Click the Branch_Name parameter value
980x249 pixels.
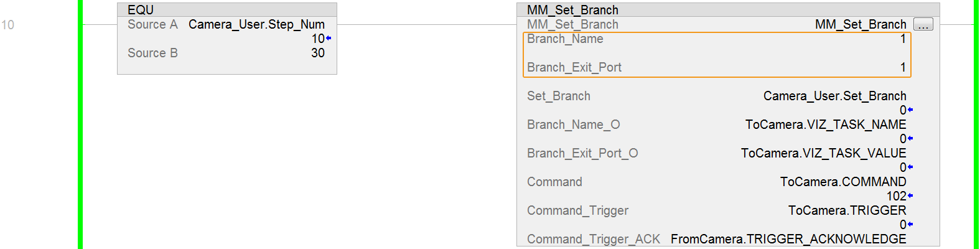pyautogui.click(x=903, y=39)
